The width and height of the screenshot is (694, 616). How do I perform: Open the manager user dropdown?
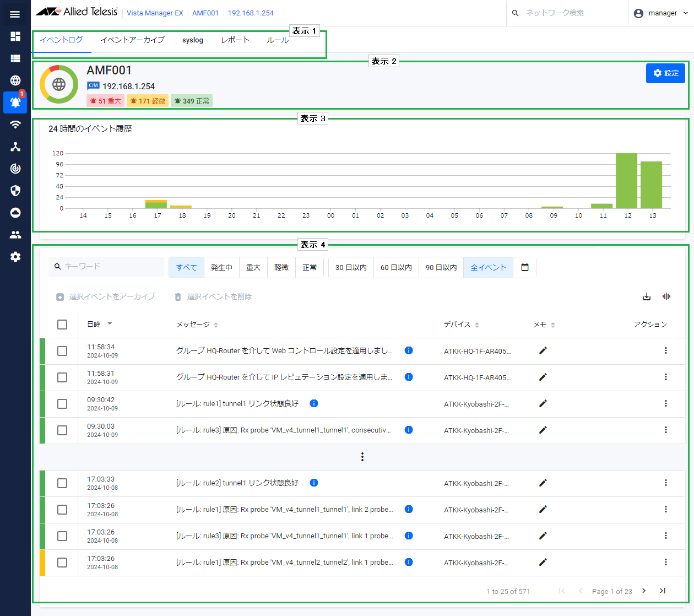pyautogui.click(x=661, y=13)
